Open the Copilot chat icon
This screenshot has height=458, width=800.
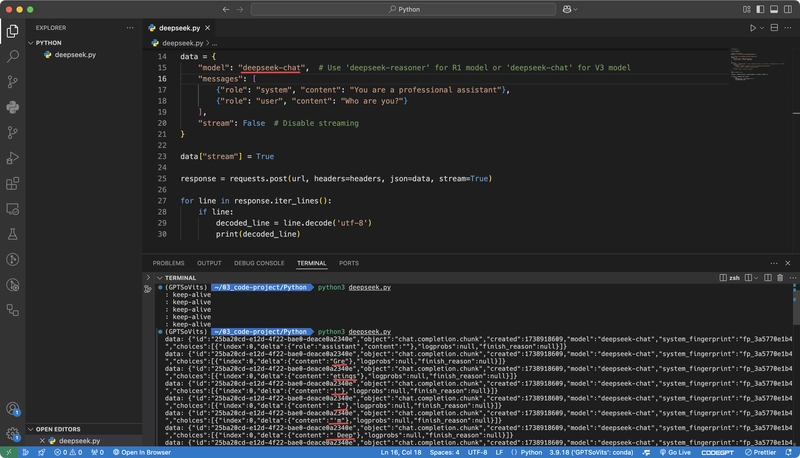(x=567, y=9)
